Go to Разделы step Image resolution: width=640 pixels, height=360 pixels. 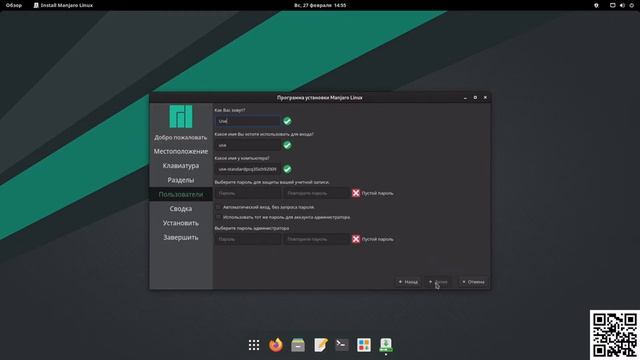(181, 180)
